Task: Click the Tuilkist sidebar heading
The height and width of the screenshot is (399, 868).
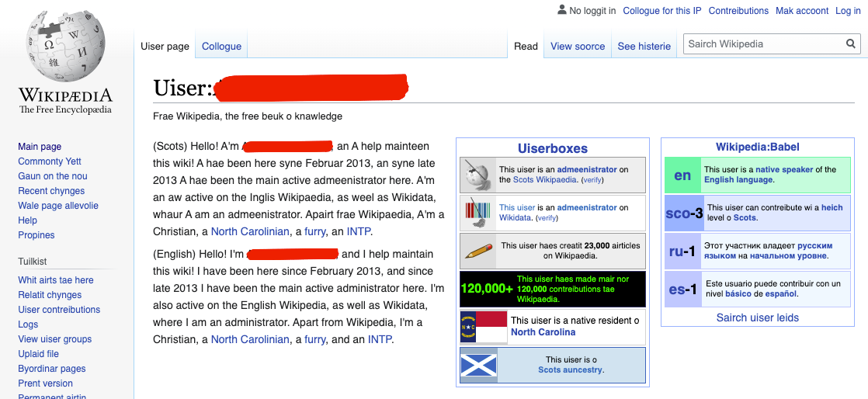Action: [x=32, y=261]
